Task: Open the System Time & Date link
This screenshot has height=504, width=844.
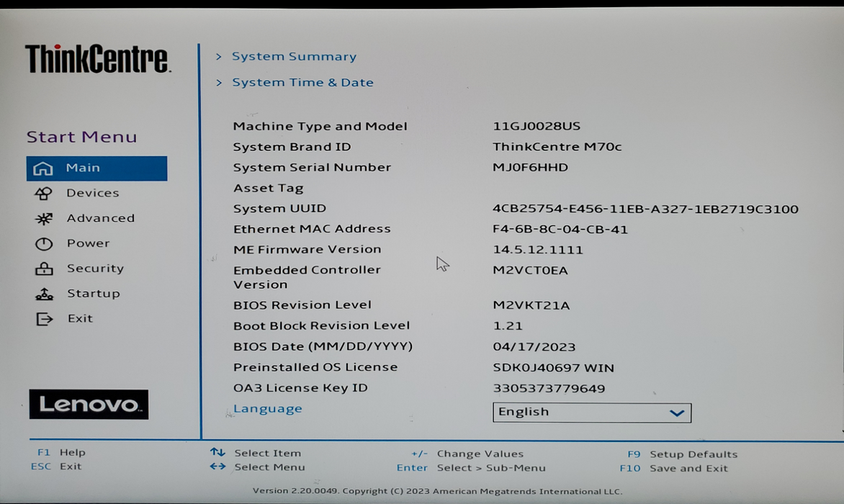Action: [x=302, y=82]
